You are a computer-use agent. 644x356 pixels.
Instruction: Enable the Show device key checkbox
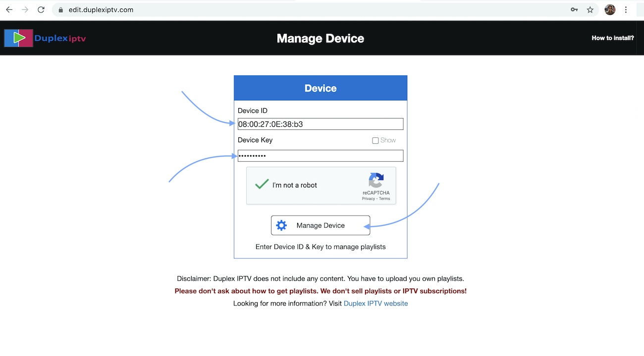376,140
